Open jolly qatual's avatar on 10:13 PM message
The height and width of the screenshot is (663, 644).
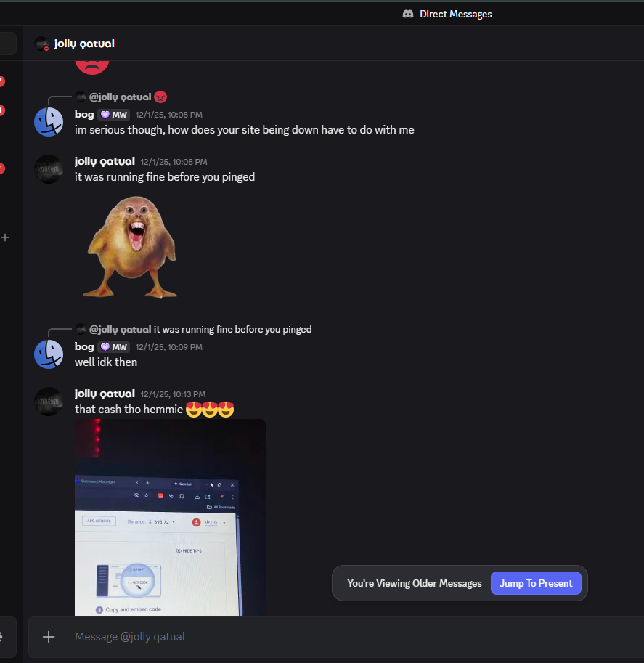pyautogui.click(x=49, y=402)
